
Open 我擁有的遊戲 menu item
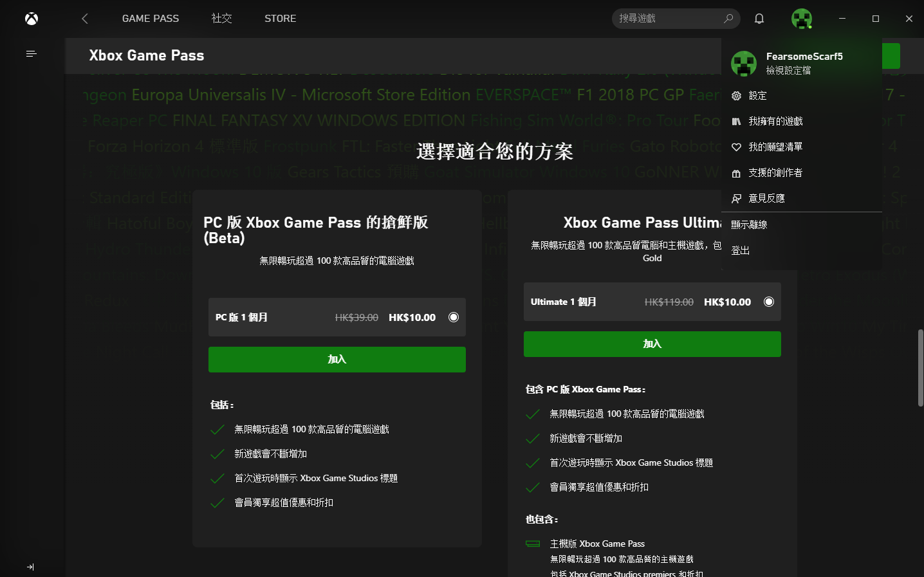point(801,122)
